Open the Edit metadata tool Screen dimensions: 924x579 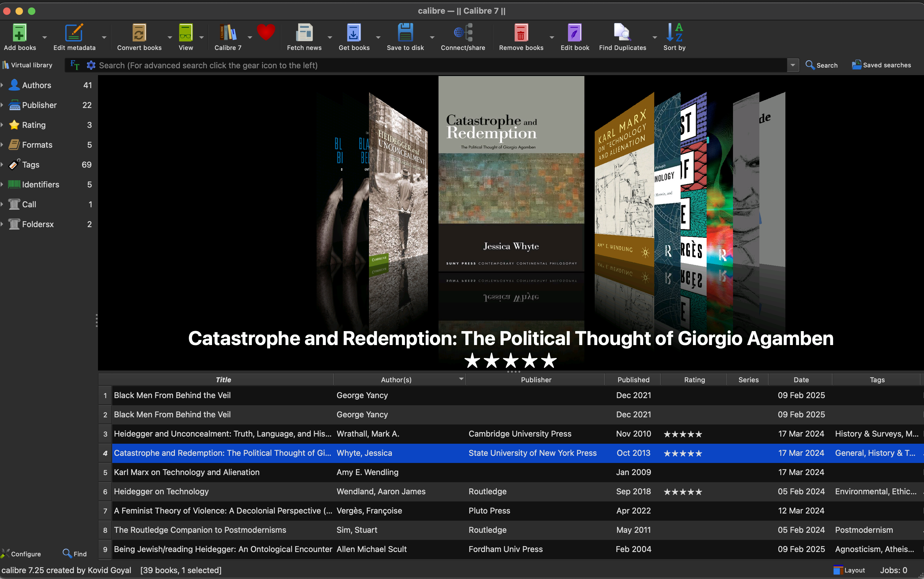click(x=74, y=33)
